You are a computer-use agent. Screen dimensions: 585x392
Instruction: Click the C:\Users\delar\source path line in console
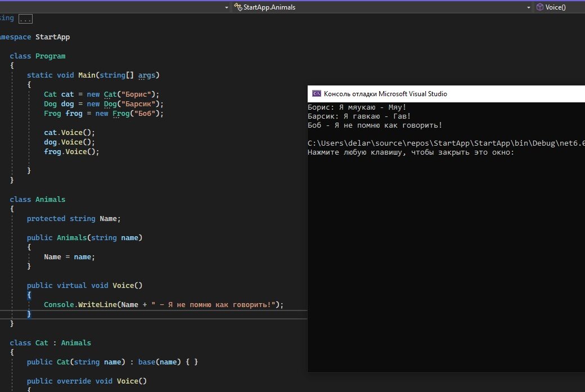[446, 143]
